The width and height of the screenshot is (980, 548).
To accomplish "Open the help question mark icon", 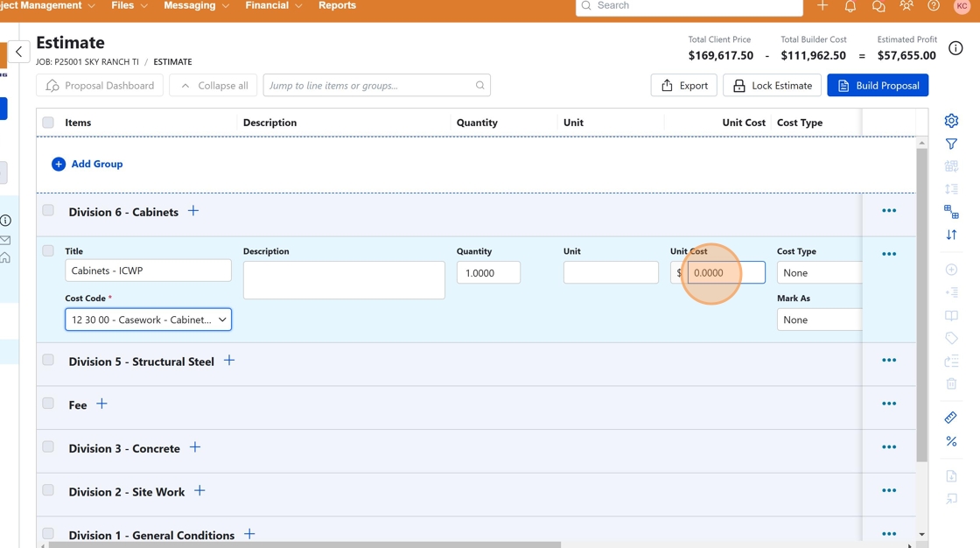I will (x=933, y=5).
